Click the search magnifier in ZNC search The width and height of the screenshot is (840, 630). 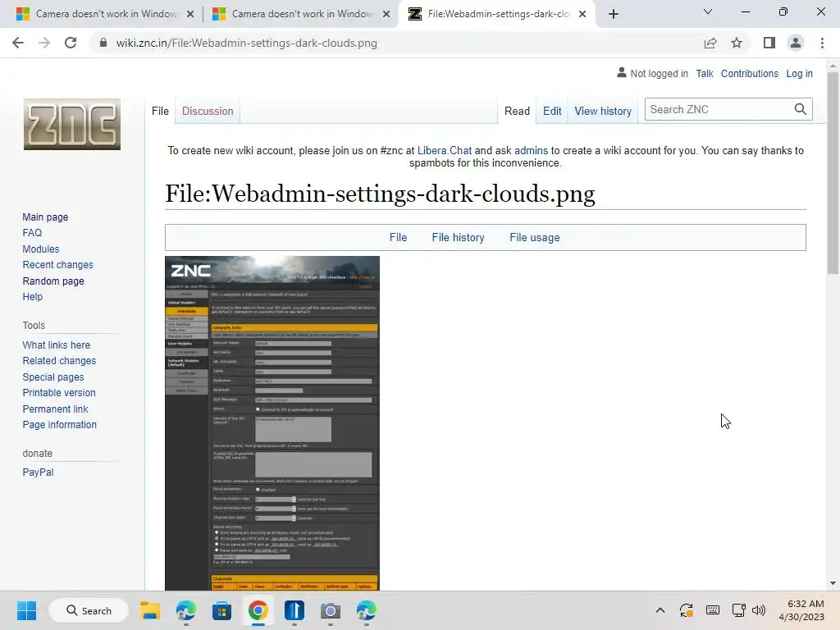(800, 109)
